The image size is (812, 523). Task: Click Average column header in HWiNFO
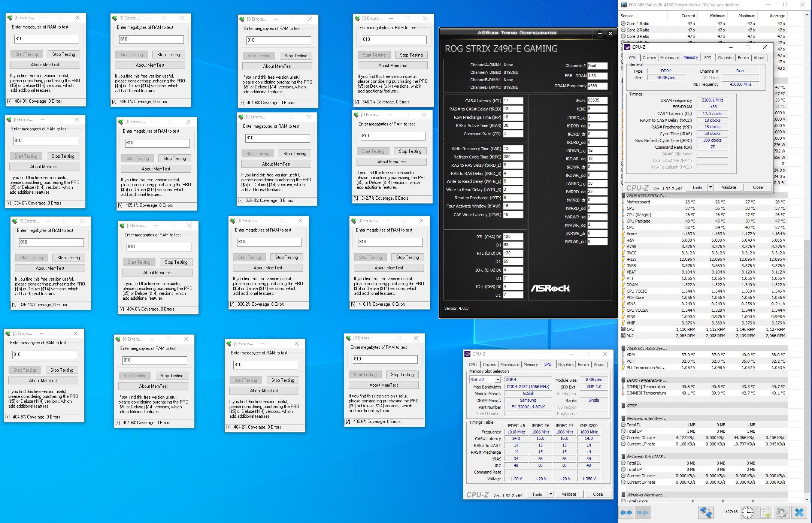(772, 16)
